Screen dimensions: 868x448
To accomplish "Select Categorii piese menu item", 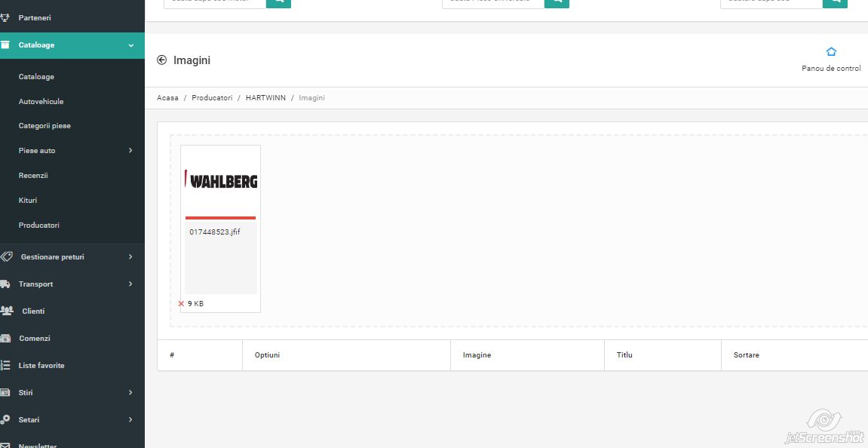I will [x=44, y=126].
